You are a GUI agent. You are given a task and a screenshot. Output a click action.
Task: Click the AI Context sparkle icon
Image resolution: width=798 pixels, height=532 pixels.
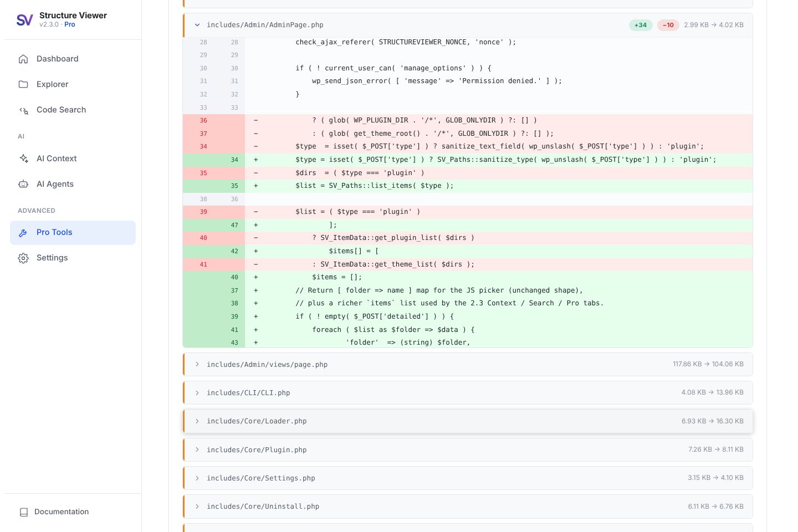point(23,158)
